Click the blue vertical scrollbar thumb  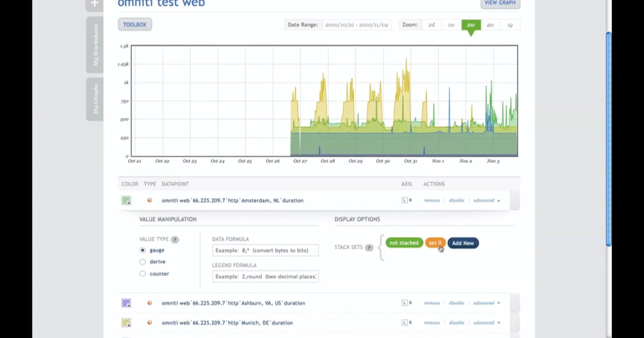609,139
